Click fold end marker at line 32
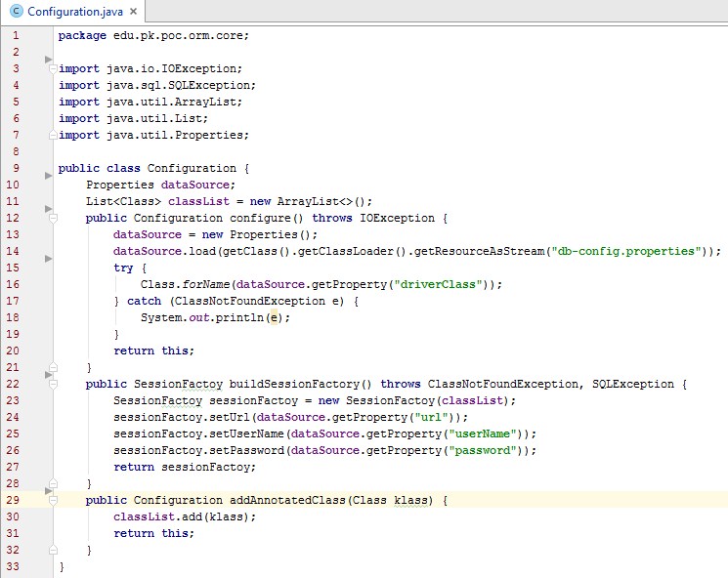The height and width of the screenshot is (578, 728). tap(53, 550)
